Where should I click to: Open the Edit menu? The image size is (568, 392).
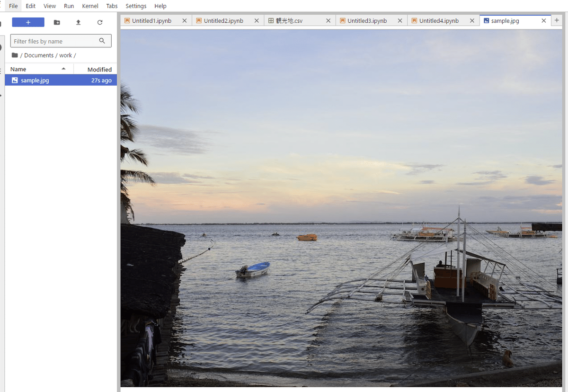pyautogui.click(x=31, y=6)
